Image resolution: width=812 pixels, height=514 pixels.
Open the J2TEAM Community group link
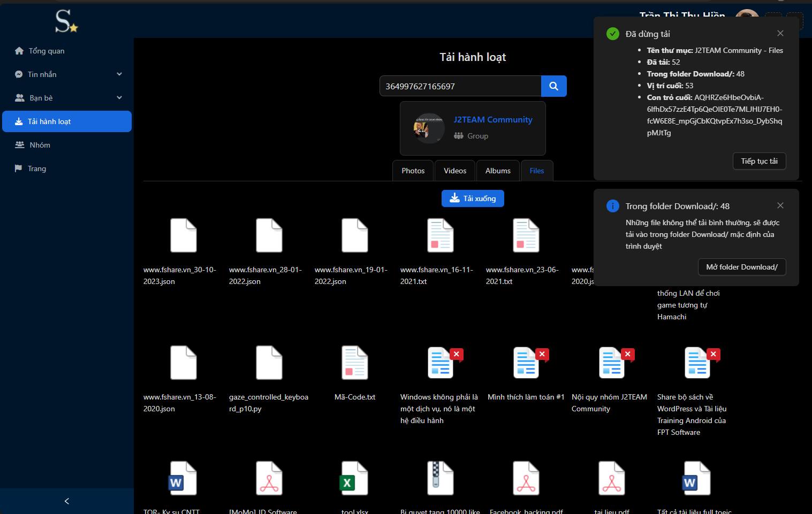(493, 120)
